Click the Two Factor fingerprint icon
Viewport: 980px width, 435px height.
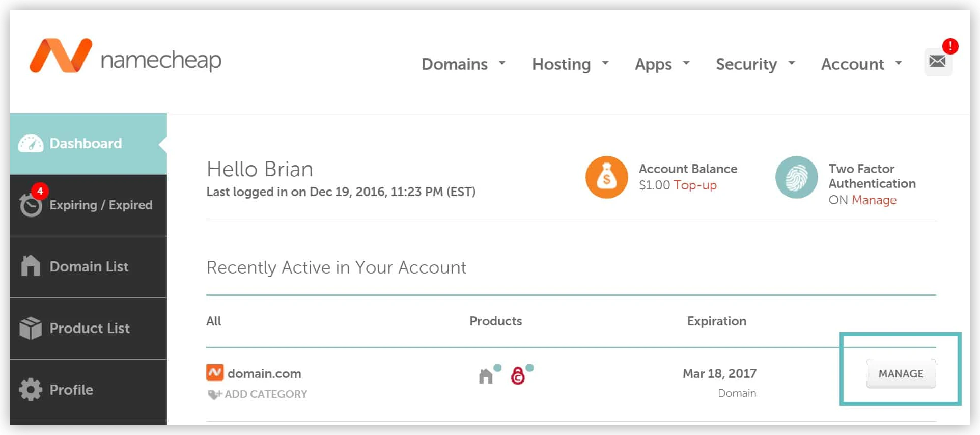(796, 177)
